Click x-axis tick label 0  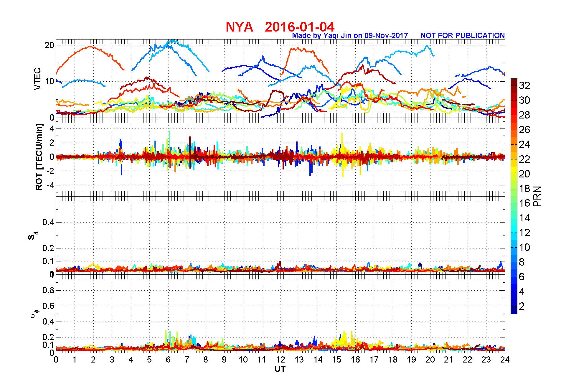pos(56,360)
